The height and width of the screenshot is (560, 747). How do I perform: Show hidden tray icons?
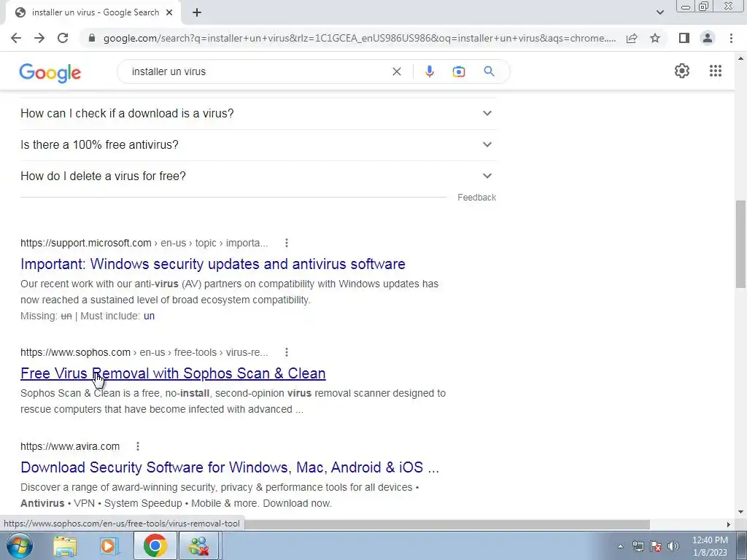point(620,546)
